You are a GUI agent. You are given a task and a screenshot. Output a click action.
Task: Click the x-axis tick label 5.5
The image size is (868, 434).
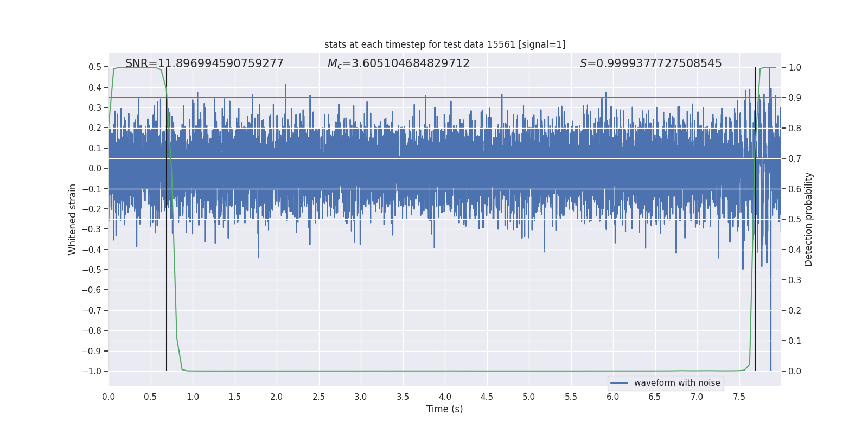571,397
